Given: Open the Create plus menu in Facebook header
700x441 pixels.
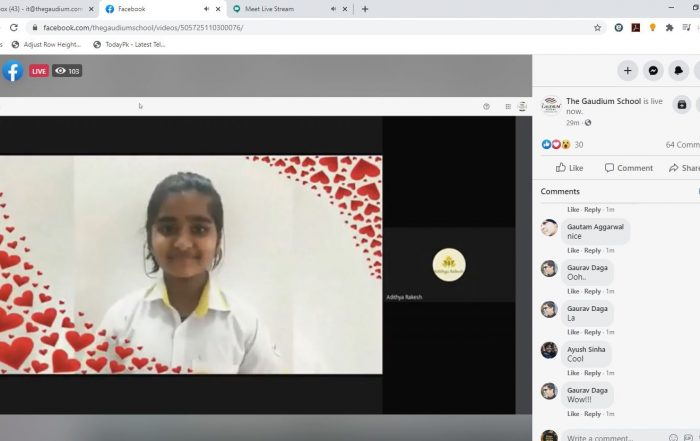Looking at the screenshot, I should (x=627, y=71).
